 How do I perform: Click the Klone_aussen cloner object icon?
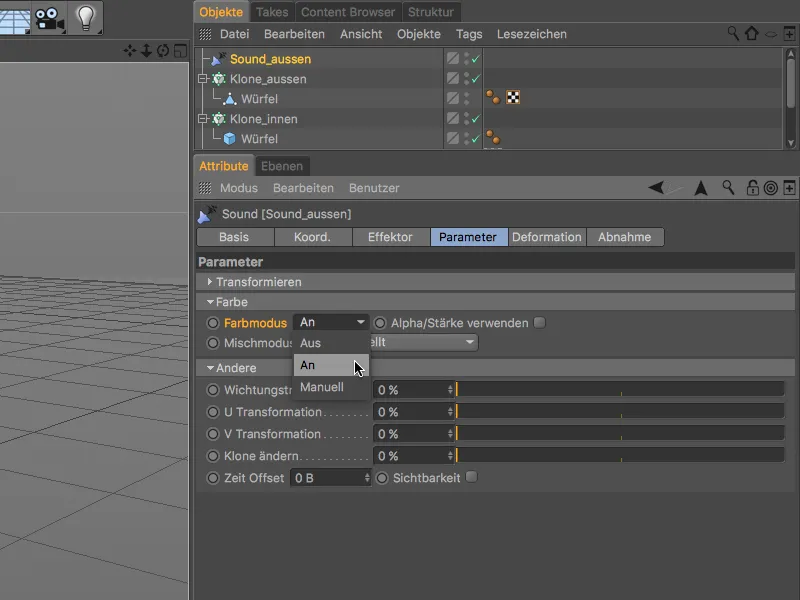219,79
